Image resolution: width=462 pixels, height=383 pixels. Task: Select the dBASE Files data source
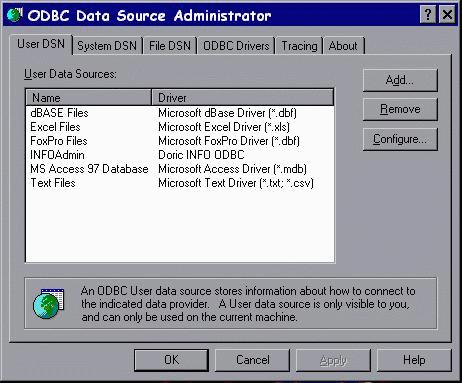(180, 113)
